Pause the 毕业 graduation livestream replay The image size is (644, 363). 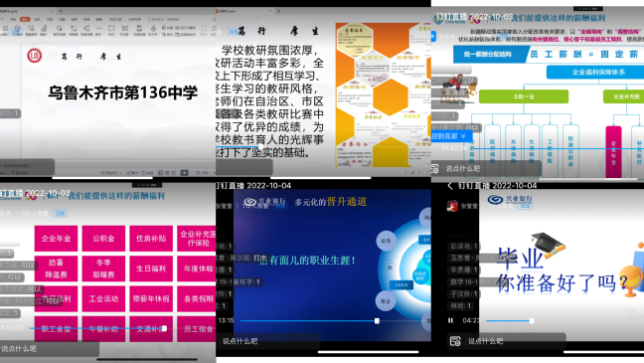point(450,320)
